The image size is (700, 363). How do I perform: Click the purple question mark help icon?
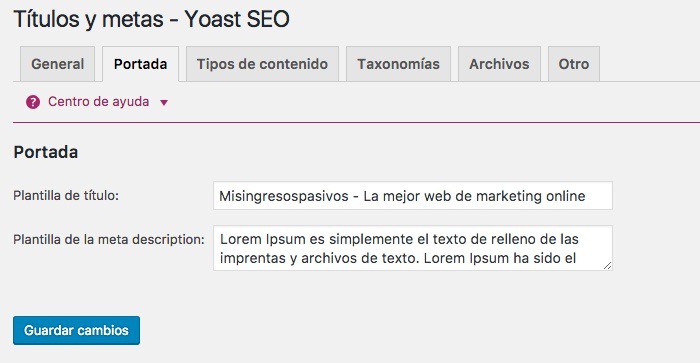point(33,102)
